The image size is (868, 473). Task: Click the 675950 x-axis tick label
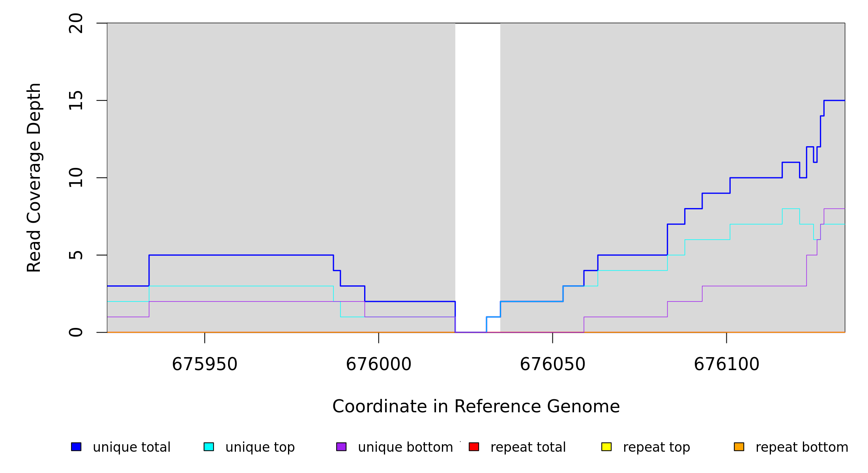pyautogui.click(x=204, y=364)
